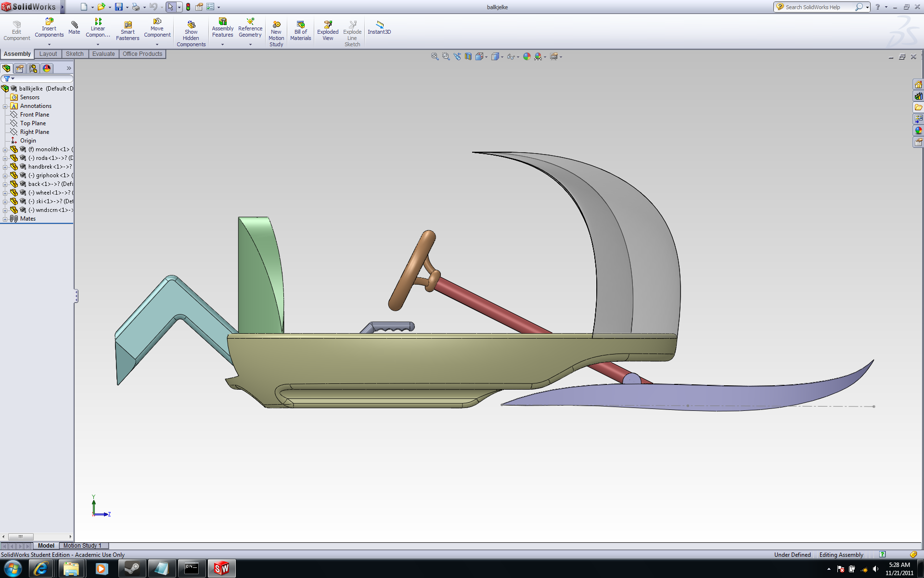924x578 pixels.
Task: Open Assembly Features
Action: pyautogui.click(x=222, y=28)
